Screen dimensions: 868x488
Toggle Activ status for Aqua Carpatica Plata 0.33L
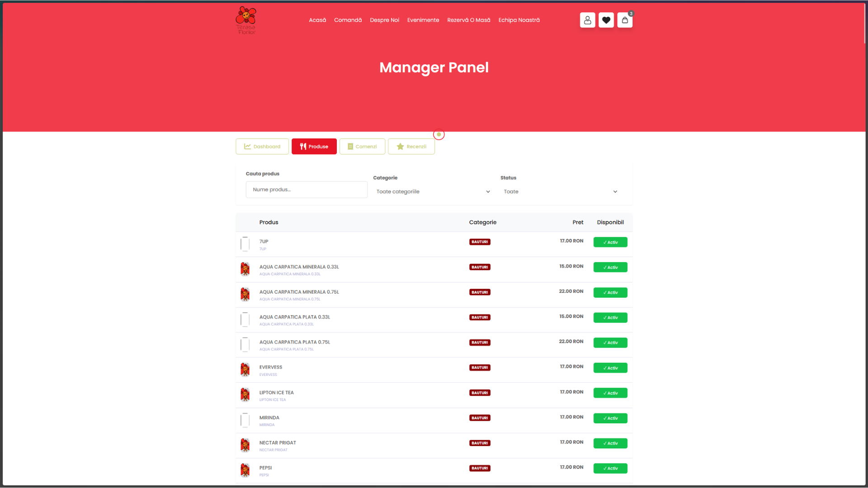[610, 318]
